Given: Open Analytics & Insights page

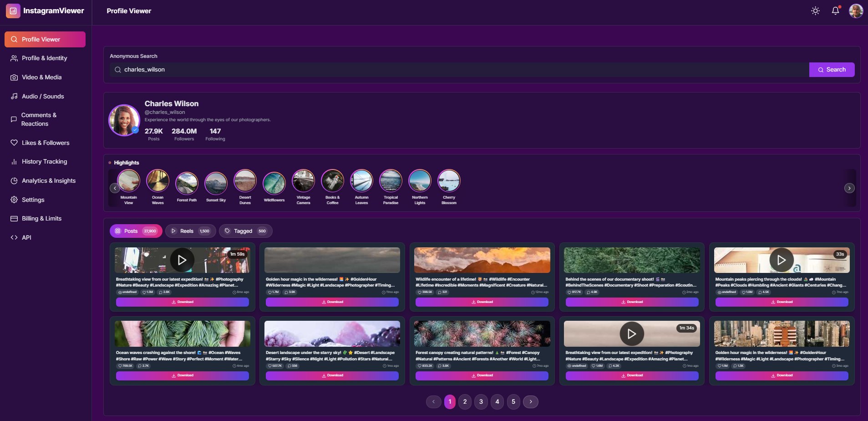Looking at the screenshot, I should pyautogui.click(x=48, y=181).
